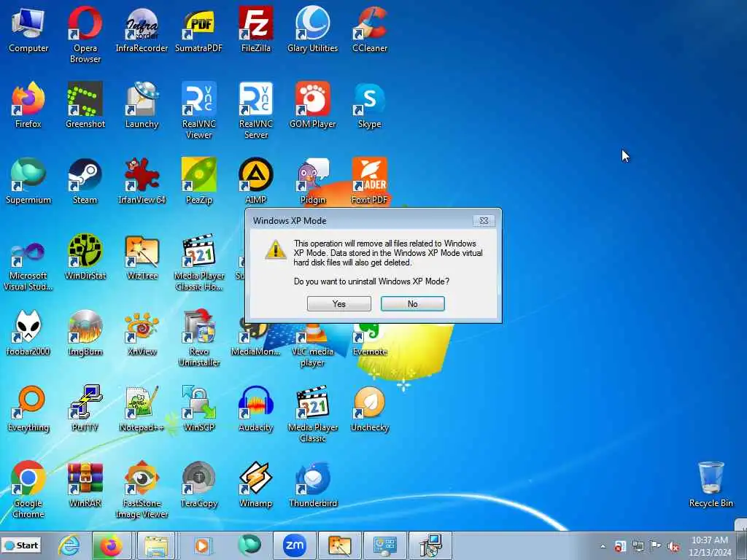
Task: Open the Zoom taskbar button
Action: click(294, 545)
